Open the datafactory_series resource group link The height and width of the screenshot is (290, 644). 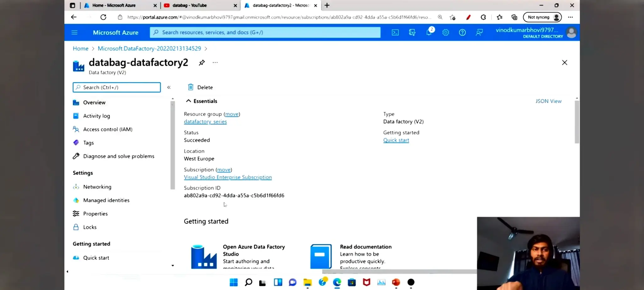point(205,121)
